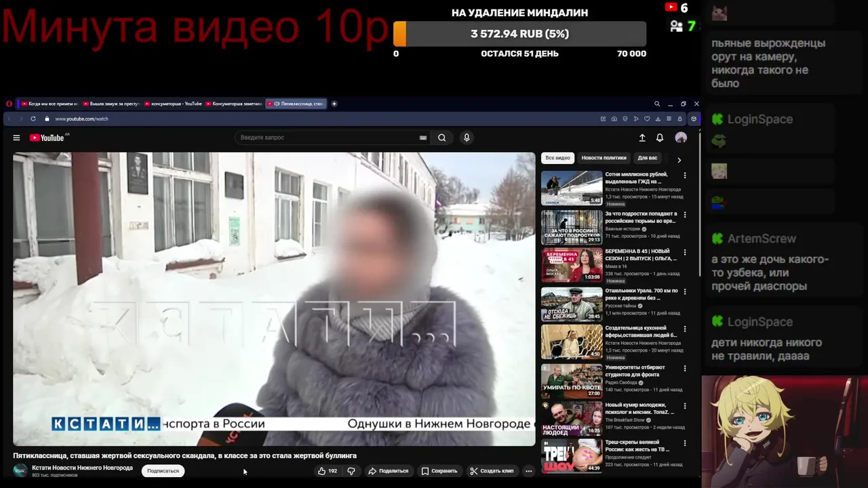Go back in browser history
The width and height of the screenshot is (868, 488).
click(9, 119)
